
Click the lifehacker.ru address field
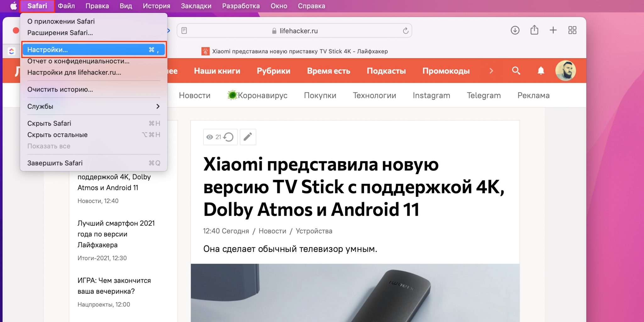tap(295, 31)
